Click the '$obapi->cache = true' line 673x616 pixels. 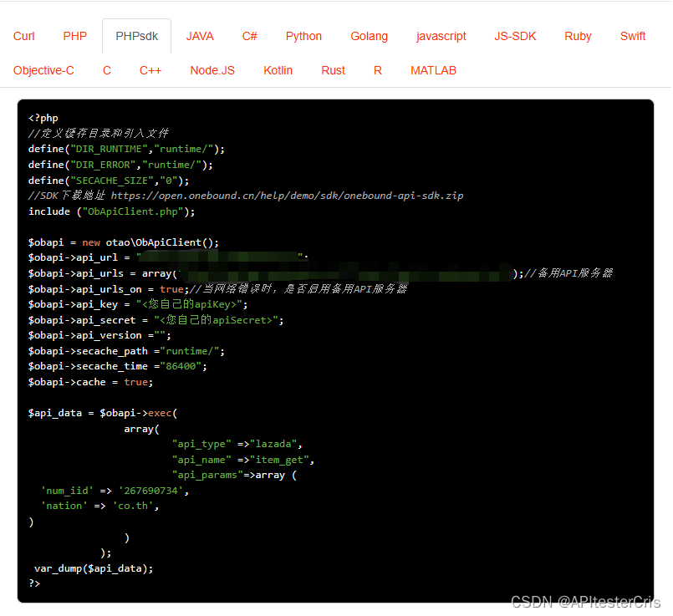click(x=90, y=382)
